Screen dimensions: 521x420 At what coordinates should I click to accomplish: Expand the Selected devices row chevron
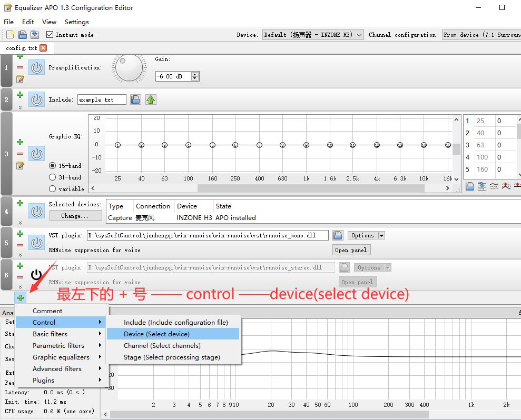click(20, 223)
